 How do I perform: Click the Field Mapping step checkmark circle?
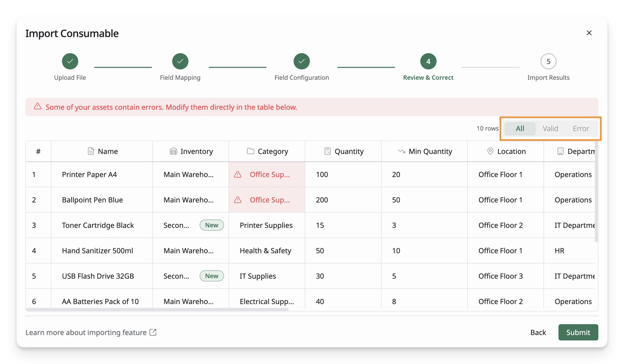tap(180, 61)
